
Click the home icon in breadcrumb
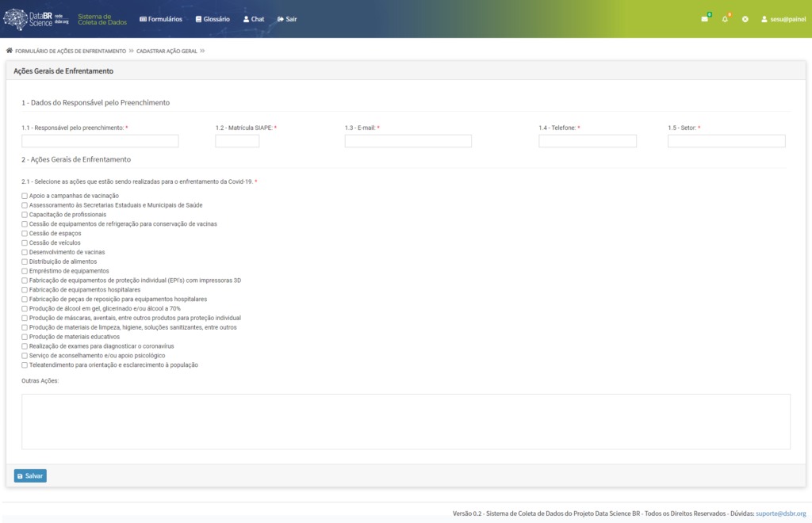point(10,51)
